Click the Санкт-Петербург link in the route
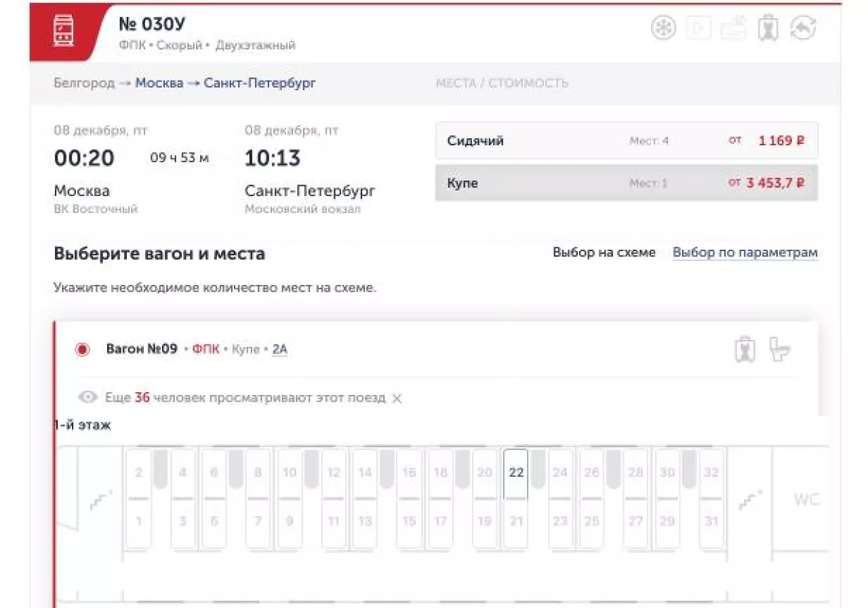 click(x=260, y=83)
